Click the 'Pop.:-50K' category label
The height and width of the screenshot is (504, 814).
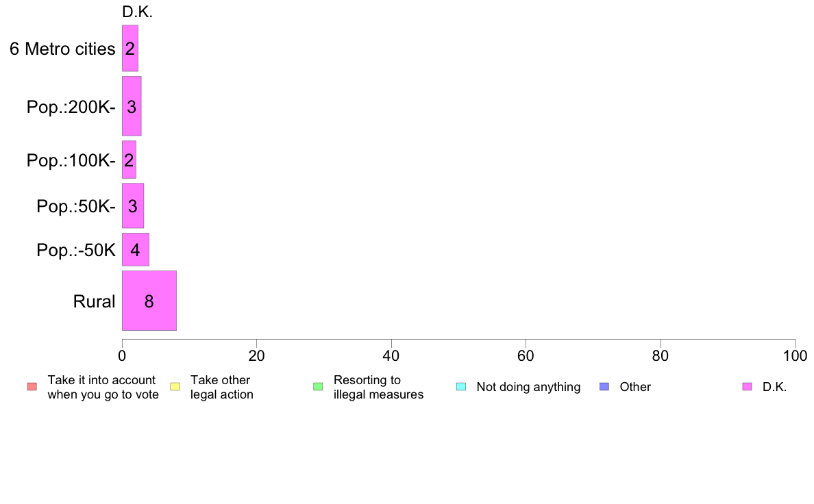(x=76, y=250)
